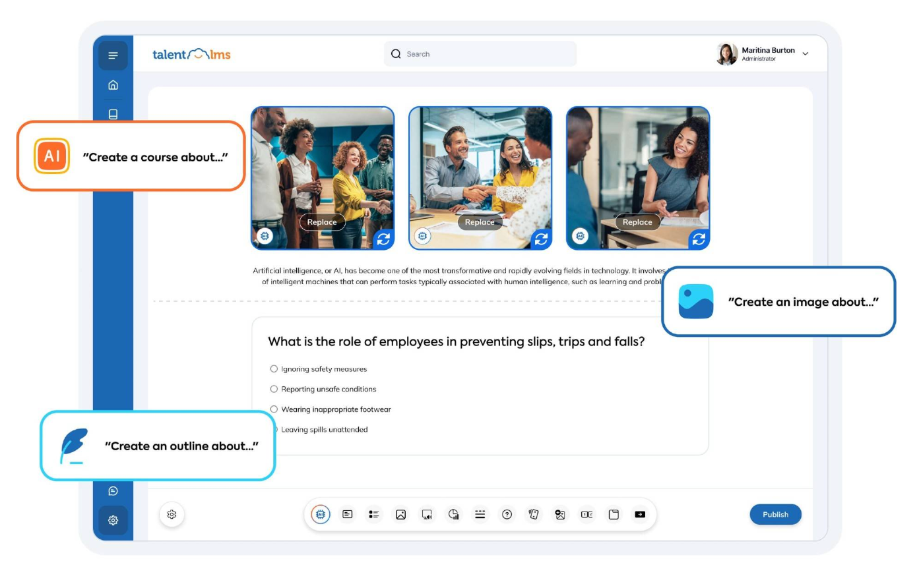
Task: Open the courses library icon in the sidebar
Action: tap(113, 113)
